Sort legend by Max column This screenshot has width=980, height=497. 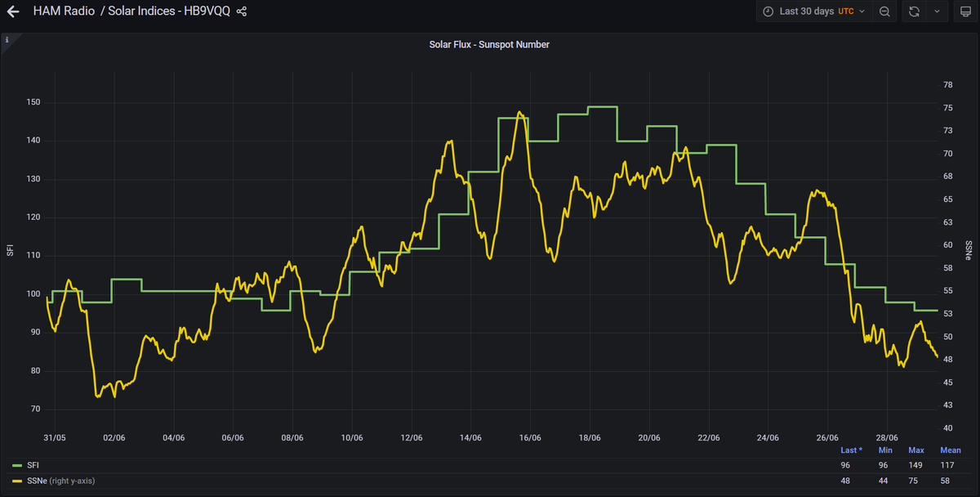(915, 450)
